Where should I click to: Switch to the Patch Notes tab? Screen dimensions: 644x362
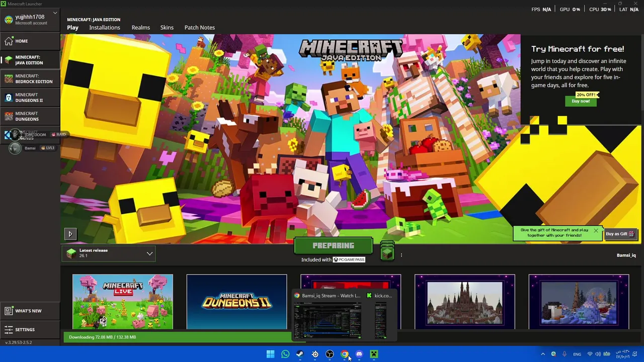point(199,28)
